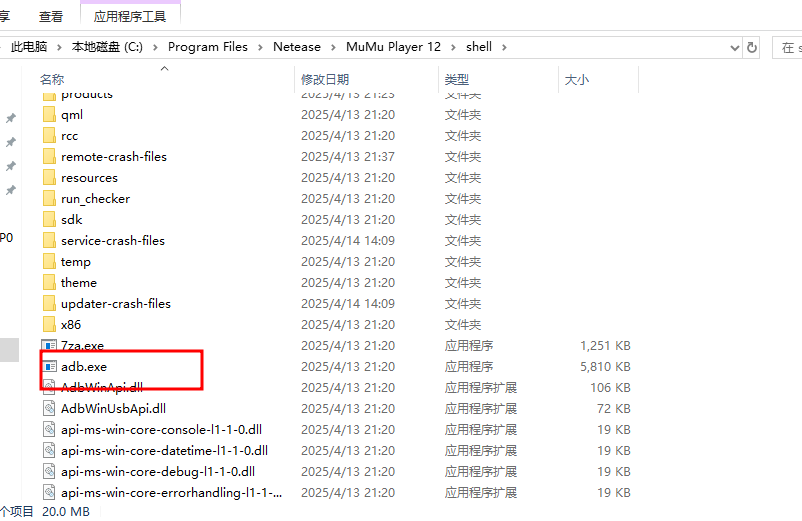Select the AdbWinUsbApi.dll file icon
The image size is (802, 521).
(x=50, y=409)
